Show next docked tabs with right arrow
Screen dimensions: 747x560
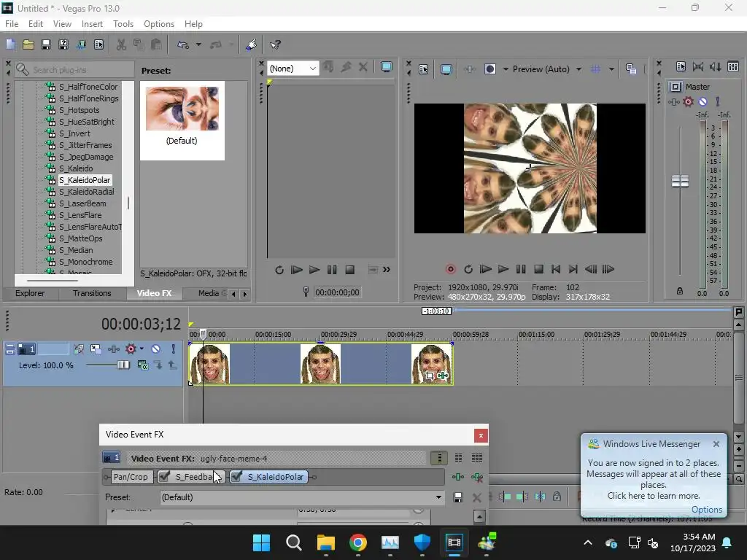tap(245, 294)
